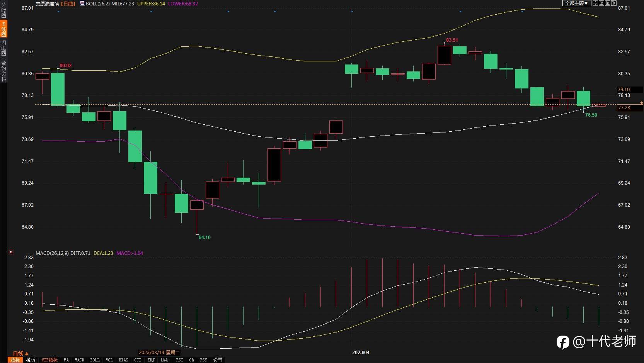Expand the 日线 period selector arrow
The image size is (644, 363).
click(x=27, y=353)
